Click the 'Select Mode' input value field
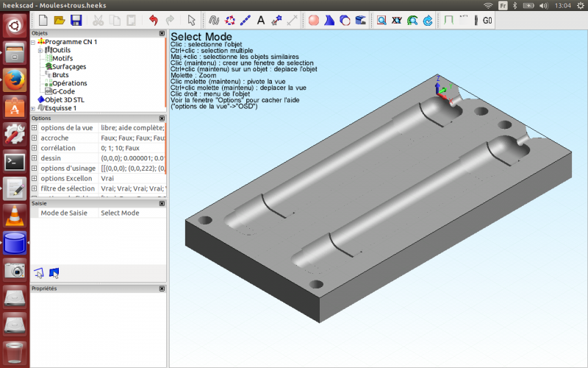This screenshot has height=368, width=588. (132, 213)
